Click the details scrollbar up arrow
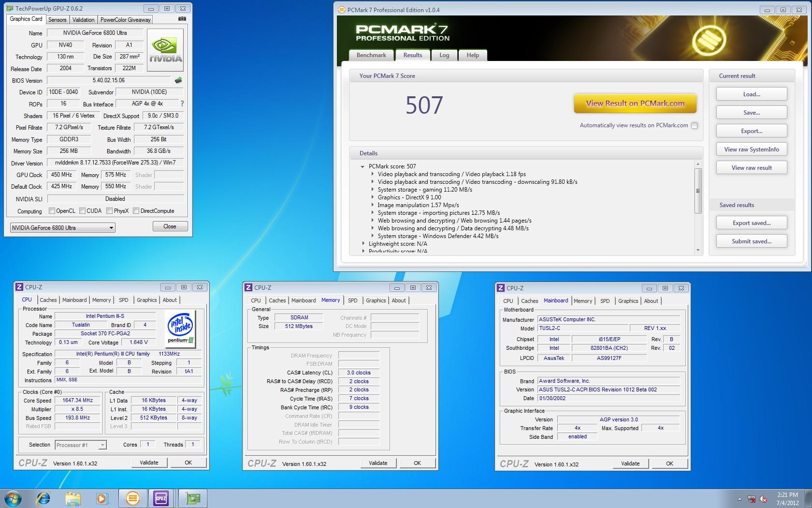Screen dimensions: 812x508 coord(698,164)
